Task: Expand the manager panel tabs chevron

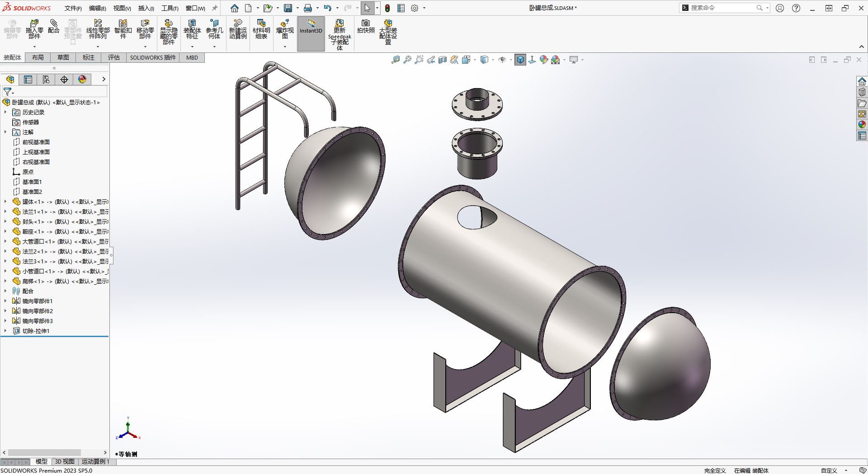Action: pos(104,79)
